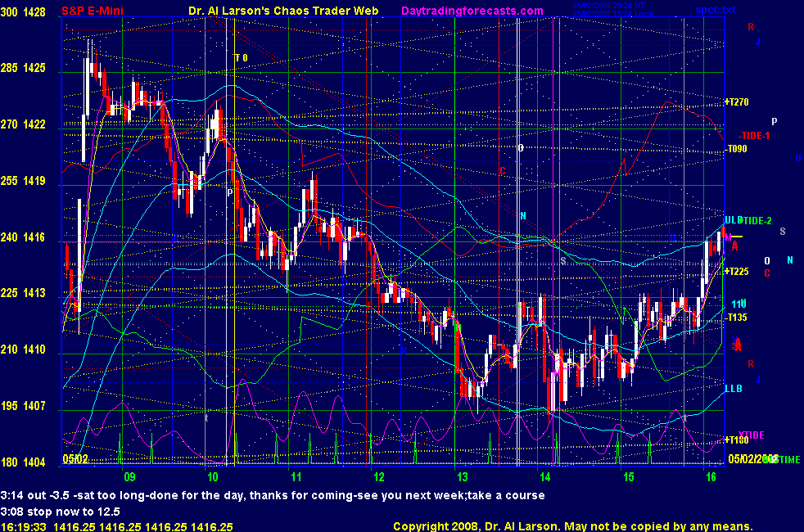
Task: Click the blue 'U' planet label right of chart
Action: pos(797,157)
